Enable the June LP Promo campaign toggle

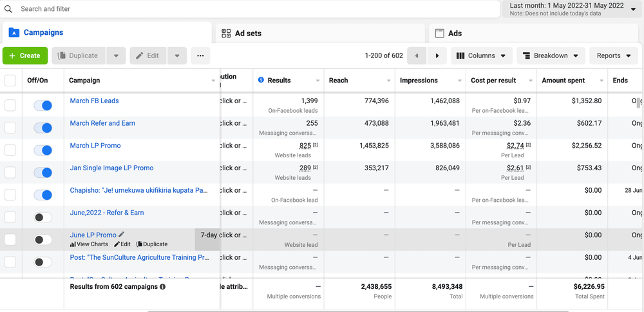43,240
